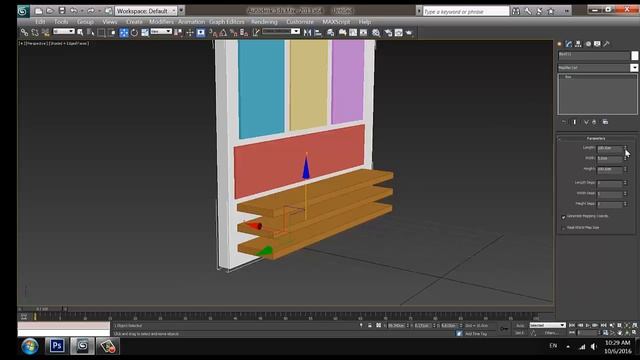640x360 pixels.
Task: Open the Material Editor icon
Action: (x=376, y=33)
